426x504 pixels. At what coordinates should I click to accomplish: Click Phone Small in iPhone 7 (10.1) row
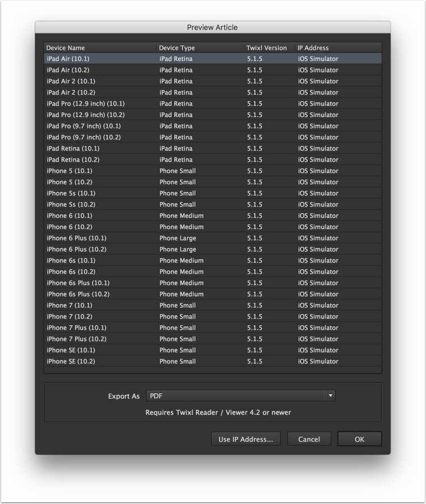click(178, 305)
